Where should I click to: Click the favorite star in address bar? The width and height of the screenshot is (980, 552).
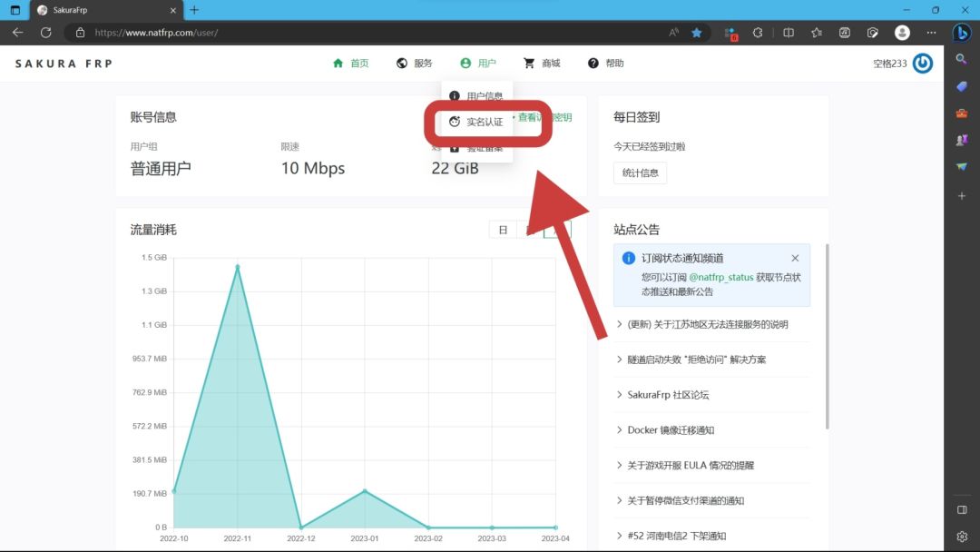(x=696, y=33)
